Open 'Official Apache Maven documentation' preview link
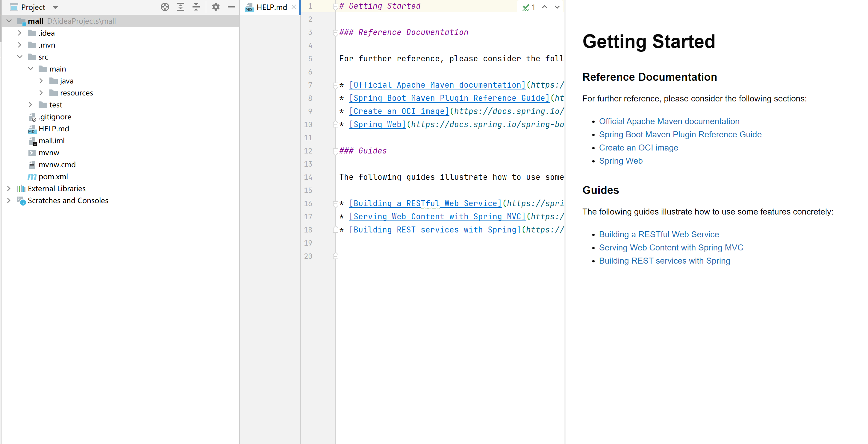 tap(669, 121)
